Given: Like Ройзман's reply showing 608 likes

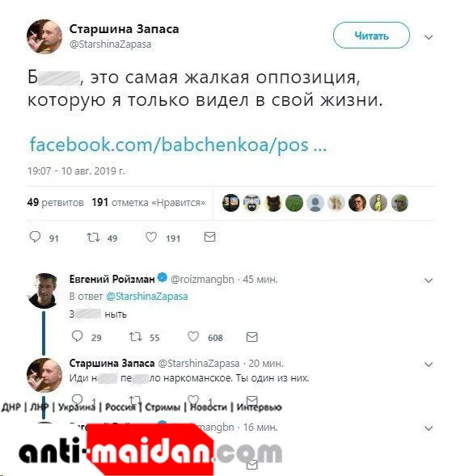Looking at the screenshot, I should pyautogui.click(x=193, y=337).
